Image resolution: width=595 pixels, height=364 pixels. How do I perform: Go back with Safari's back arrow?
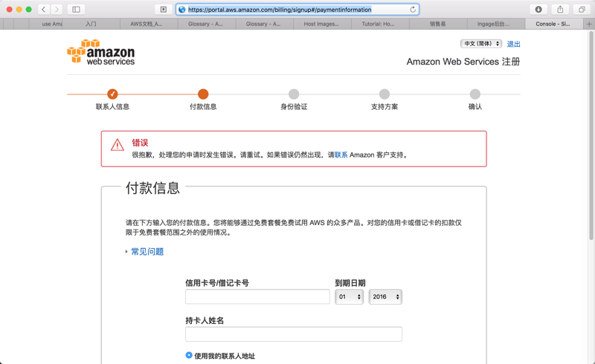click(x=44, y=10)
